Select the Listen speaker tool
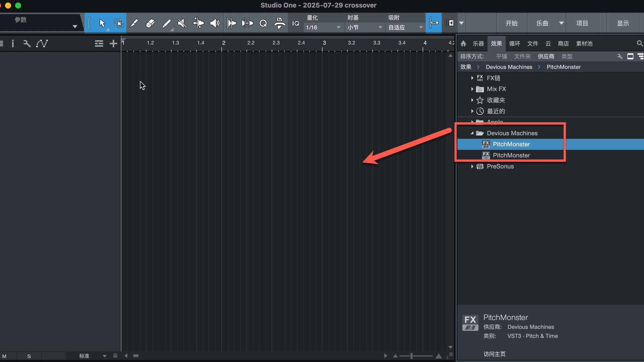 tap(215, 23)
